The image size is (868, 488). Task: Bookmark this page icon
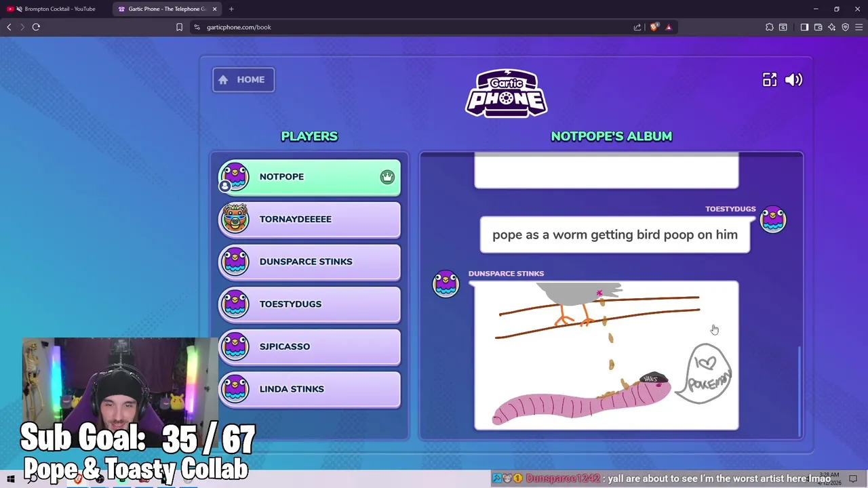click(x=180, y=27)
